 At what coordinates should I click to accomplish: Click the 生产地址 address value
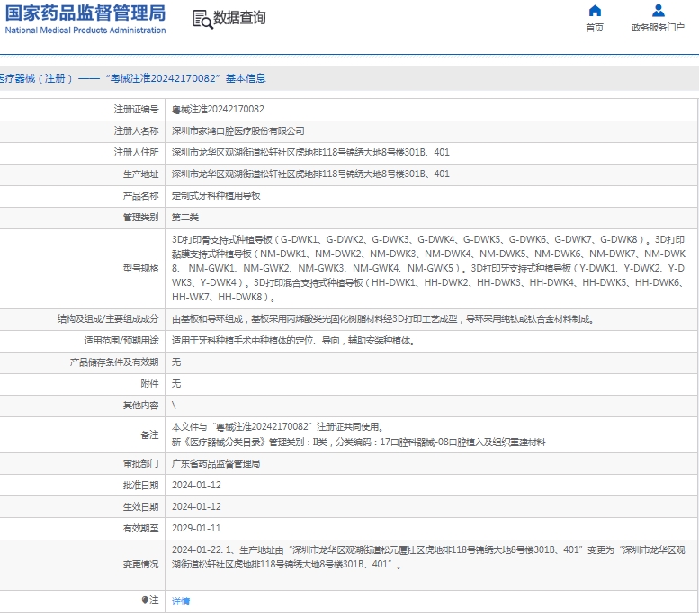310,174
